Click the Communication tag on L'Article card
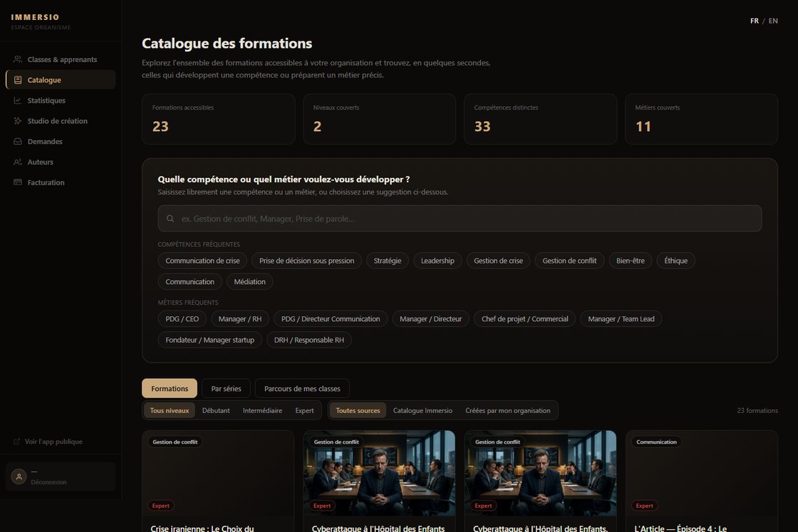The height and width of the screenshot is (532, 798). pyautogui.click(x=656, y=442)
